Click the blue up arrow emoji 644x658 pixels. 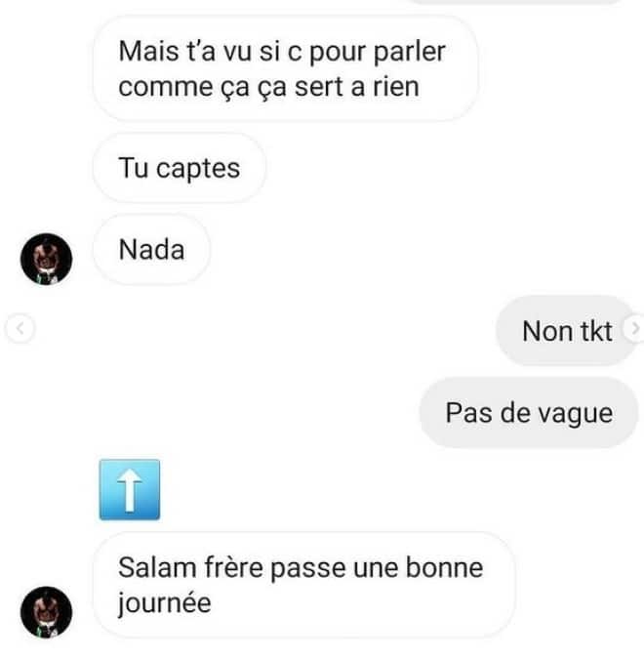click(x=129, y=490)
